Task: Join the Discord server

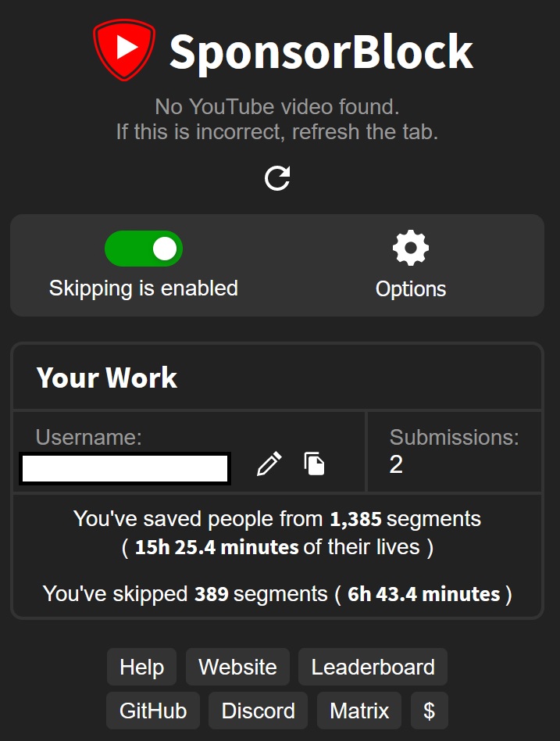Action: point(259,711)
